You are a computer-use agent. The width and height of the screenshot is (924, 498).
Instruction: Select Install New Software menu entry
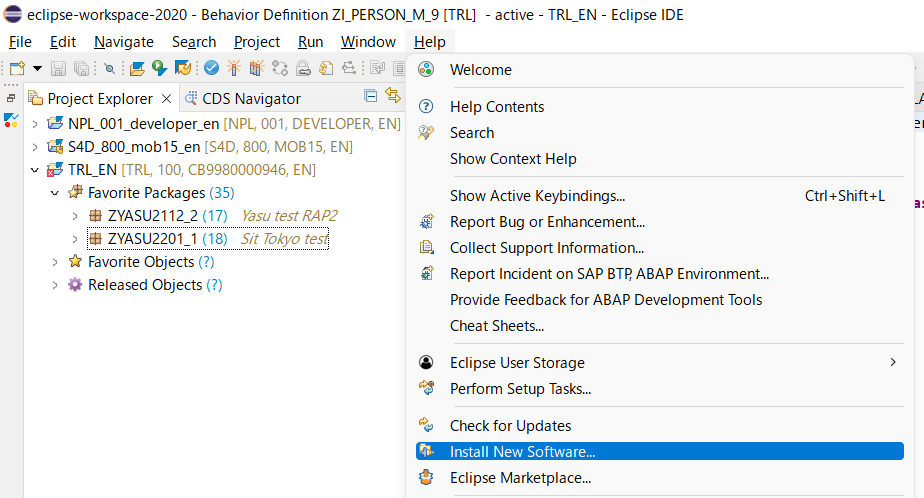pyautogui.click(x=522, y=452)
